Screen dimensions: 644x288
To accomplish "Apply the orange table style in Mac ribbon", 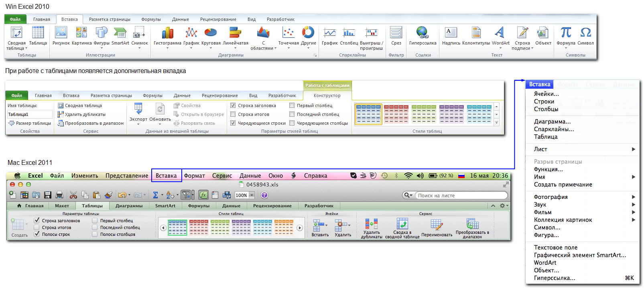I will 284,227.
